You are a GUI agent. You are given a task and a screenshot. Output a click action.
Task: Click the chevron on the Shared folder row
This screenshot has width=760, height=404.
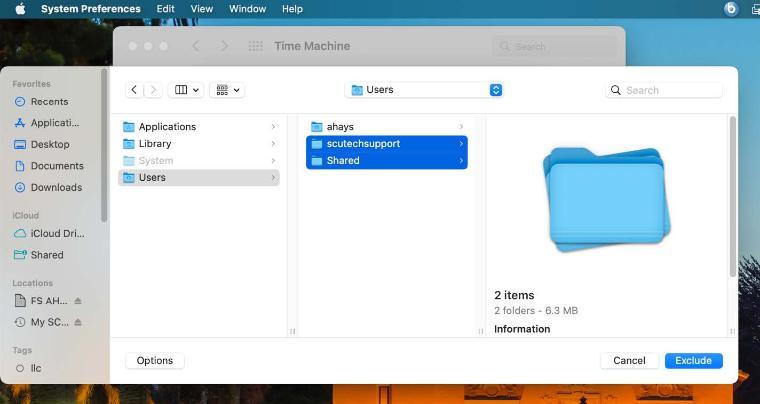pyautogui.click(x=461, y=161)
